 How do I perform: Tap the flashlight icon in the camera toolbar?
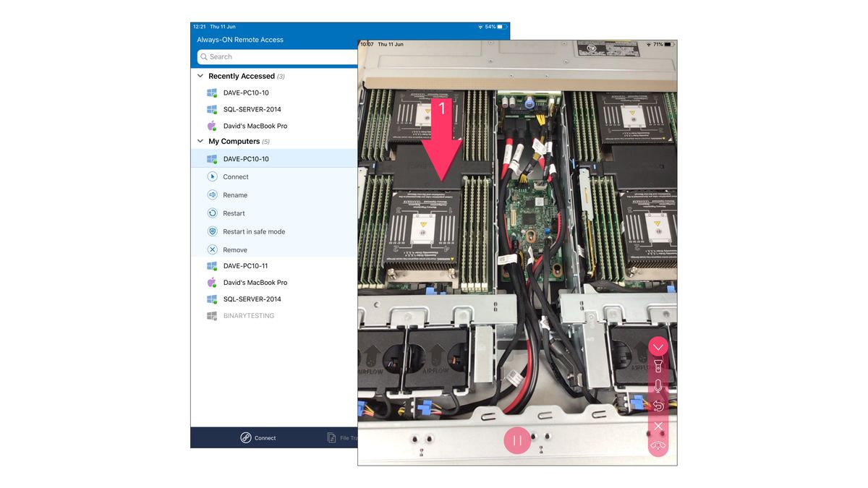(x=658, y=366)
